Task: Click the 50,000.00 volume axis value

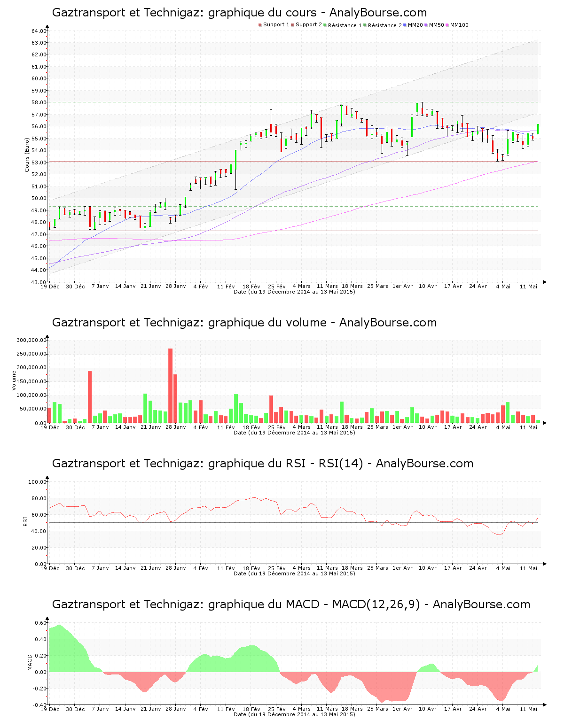Action: [33, 409]
